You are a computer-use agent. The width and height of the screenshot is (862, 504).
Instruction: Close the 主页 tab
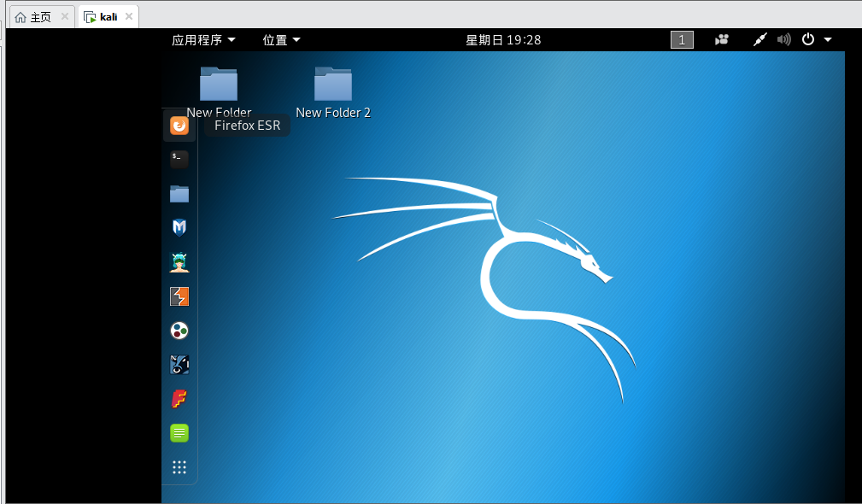click(65, 16)
